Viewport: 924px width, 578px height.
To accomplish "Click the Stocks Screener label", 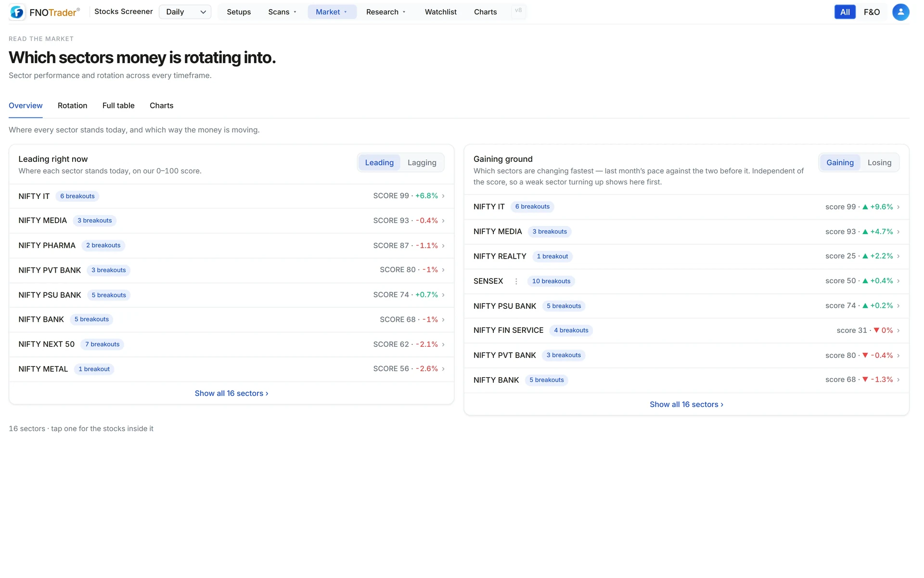I will (123, 12).
